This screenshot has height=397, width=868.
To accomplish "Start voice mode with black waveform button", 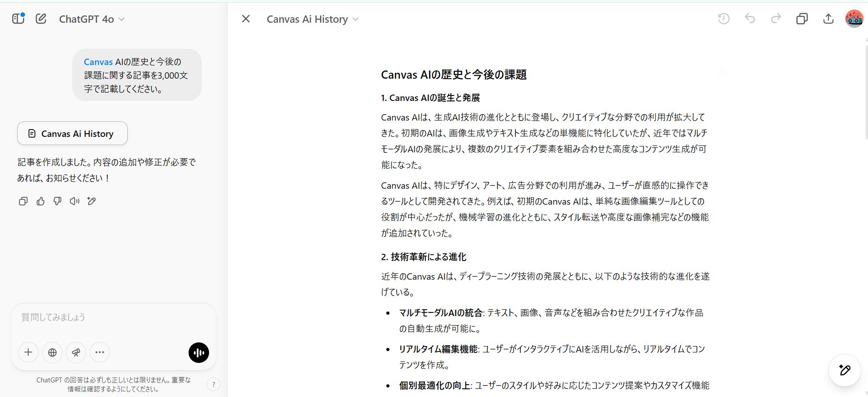I will pyautogui.click(x=199, y=352).
